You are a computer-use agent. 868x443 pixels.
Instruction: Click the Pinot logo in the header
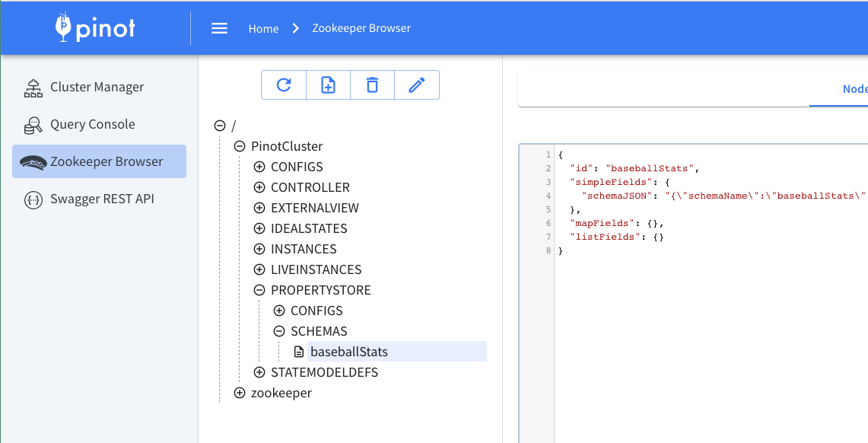click(x=95, y=27)
